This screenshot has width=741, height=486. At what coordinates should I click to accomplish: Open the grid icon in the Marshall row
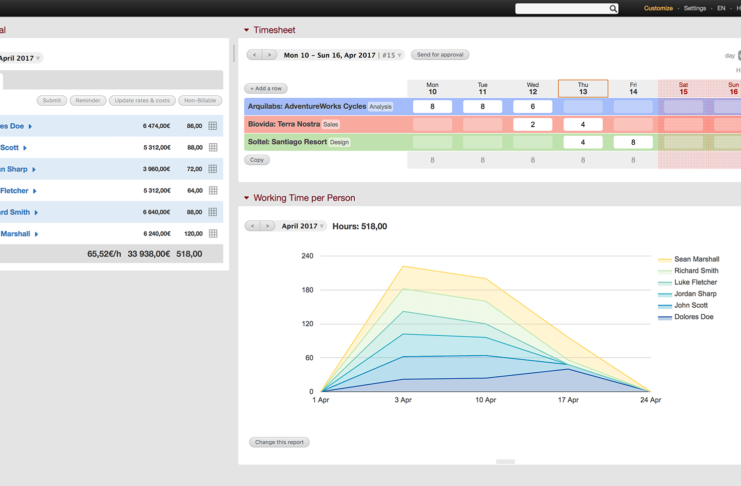click(212, 233)
